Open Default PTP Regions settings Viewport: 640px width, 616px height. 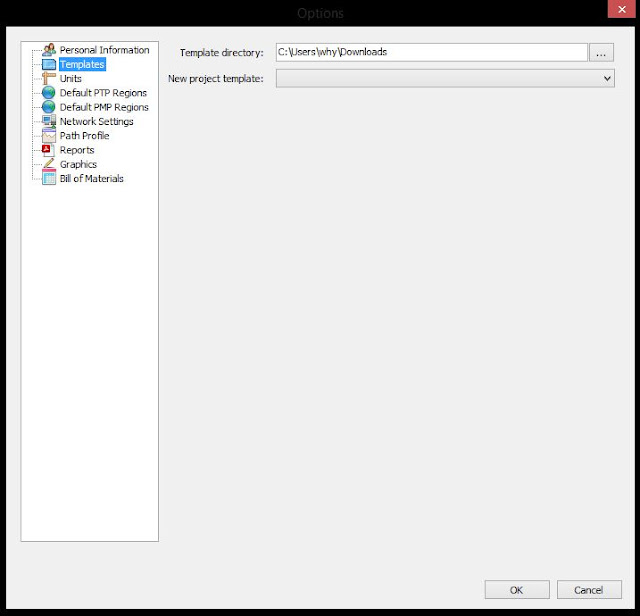click(103, 93)
